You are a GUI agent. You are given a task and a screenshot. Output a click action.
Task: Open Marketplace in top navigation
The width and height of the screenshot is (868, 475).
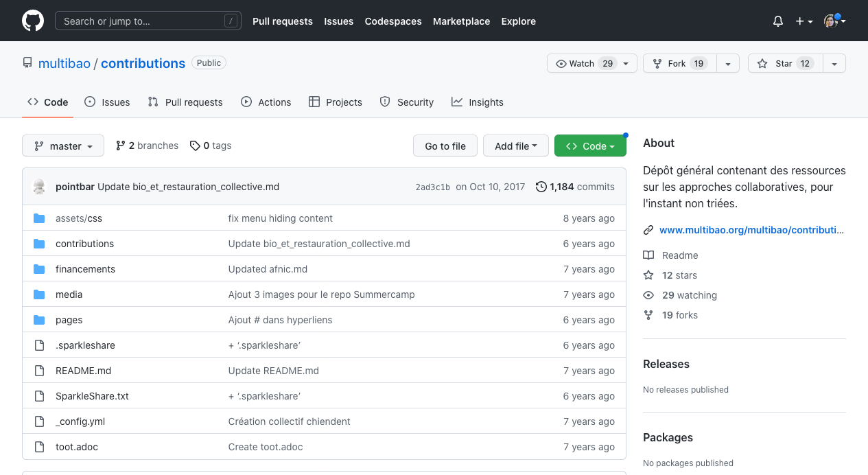(x=462, y=21)
